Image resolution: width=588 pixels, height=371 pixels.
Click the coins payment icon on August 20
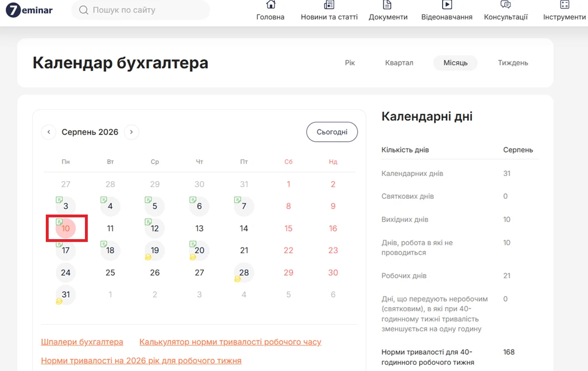pyautogui.click(x=193, y=257)
